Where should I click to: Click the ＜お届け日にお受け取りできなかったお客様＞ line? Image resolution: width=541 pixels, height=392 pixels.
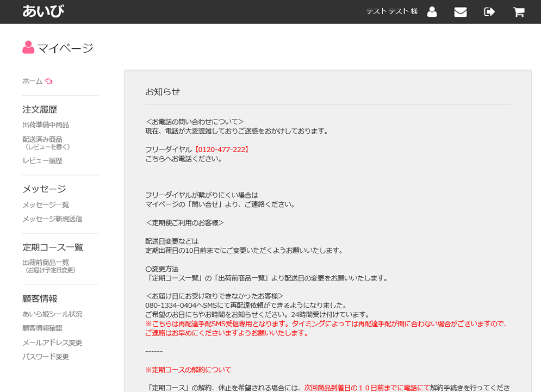(214, 296)
